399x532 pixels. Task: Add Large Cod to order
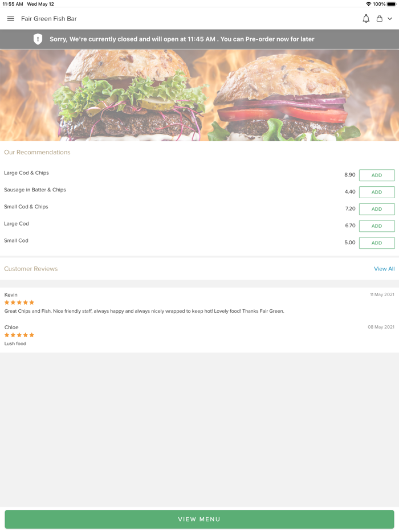tap(377, 226)
